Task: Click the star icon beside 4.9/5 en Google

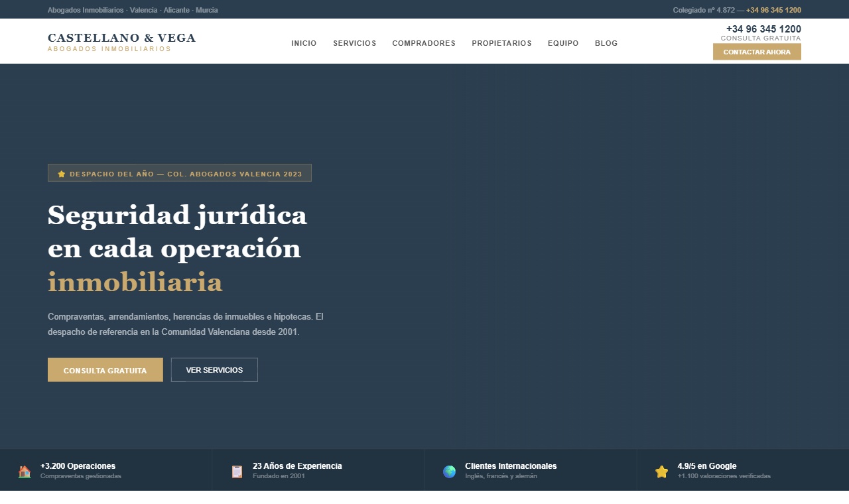Action: pos(661,472)
